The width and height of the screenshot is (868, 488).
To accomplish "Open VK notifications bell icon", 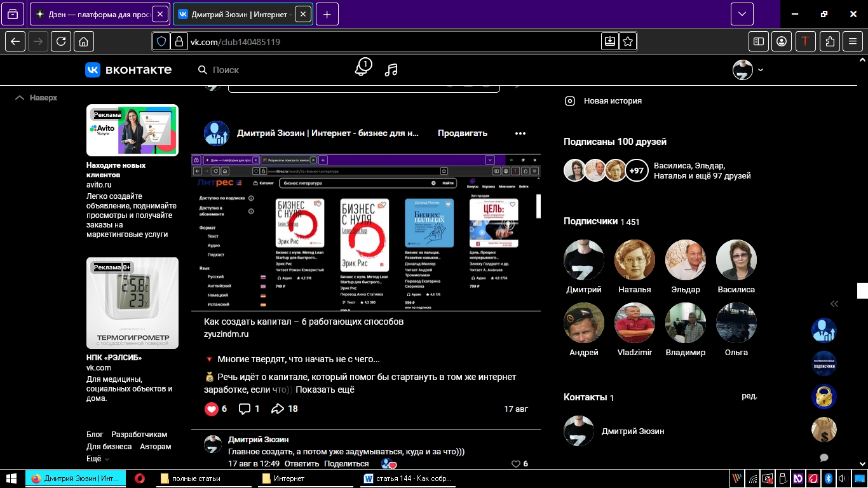I will coord(362,69).
